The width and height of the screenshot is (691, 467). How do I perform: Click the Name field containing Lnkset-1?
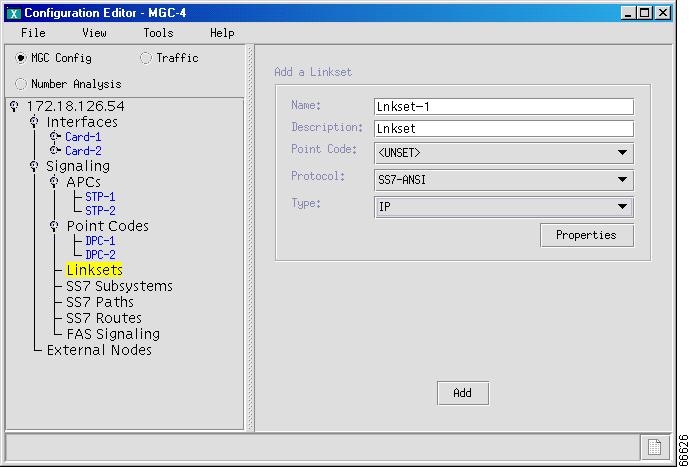[x=504, y=107]
